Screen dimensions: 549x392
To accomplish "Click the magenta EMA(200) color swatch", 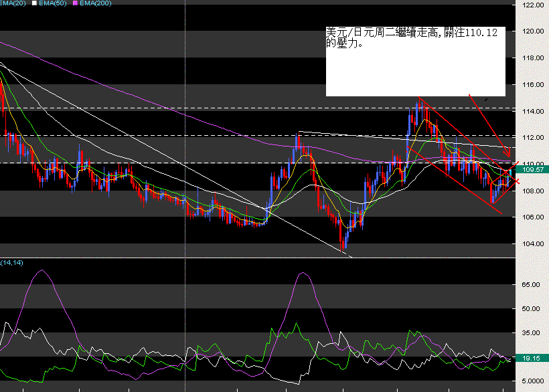I will pos(75,3).
